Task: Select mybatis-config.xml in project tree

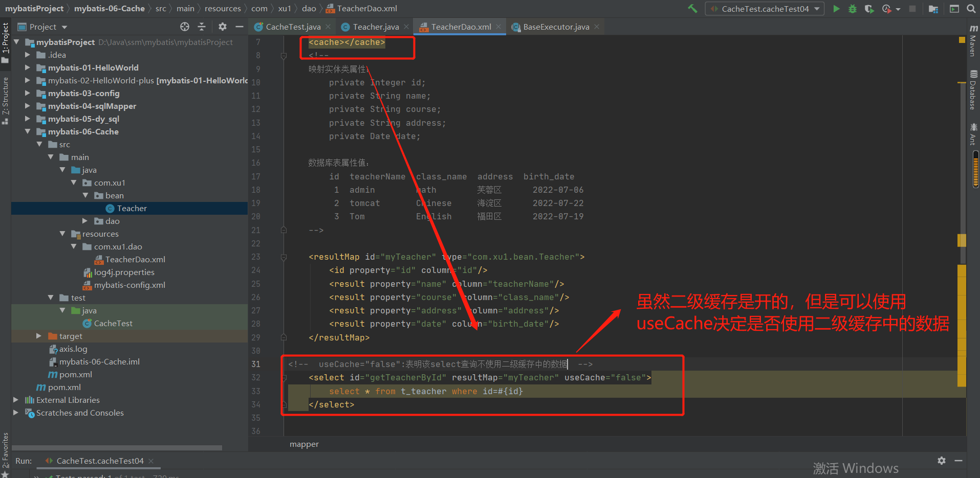Action: click(x=124, y=285)
